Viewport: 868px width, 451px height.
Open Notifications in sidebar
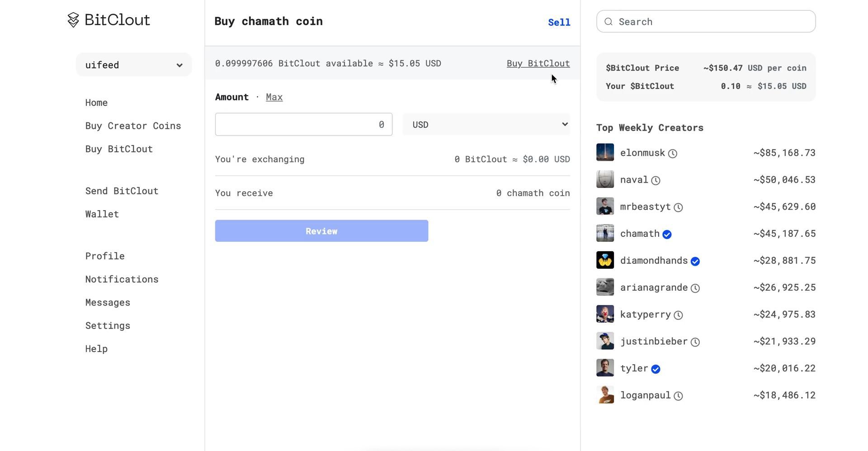(122, 279)
